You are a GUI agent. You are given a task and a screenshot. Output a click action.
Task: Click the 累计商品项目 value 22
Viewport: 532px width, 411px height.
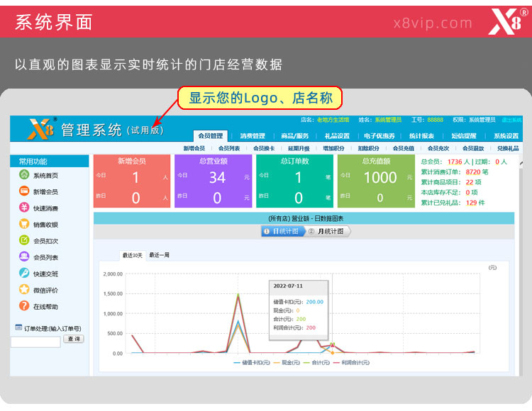(x=470, y=182)
